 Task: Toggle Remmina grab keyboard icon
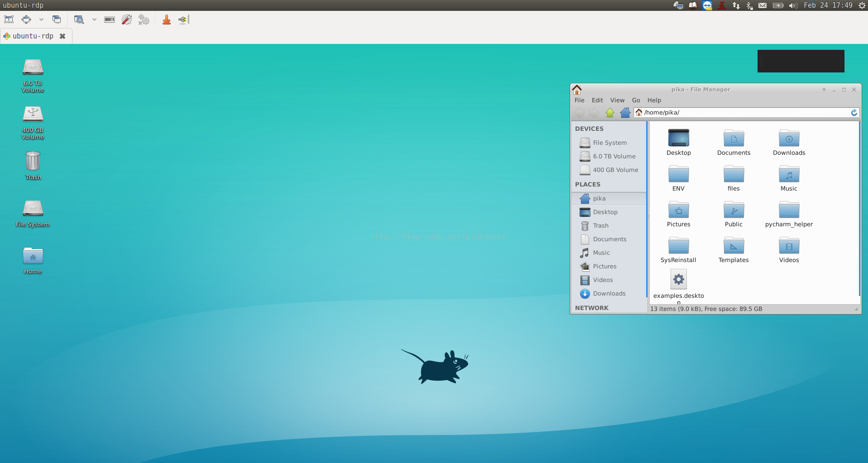(110, 19)
